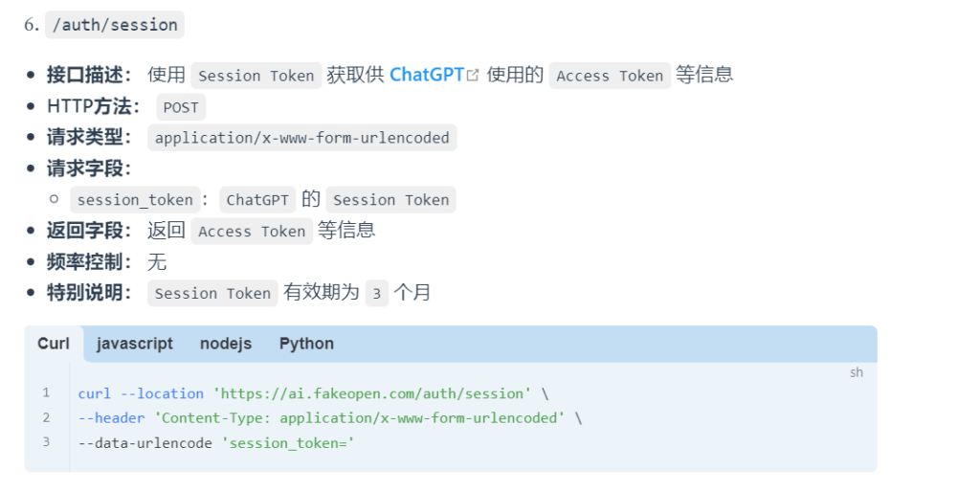Viewport: 980px width, 492px height.
Task: Click the Content-Type header line in code
Action: (x=325, y=417)
